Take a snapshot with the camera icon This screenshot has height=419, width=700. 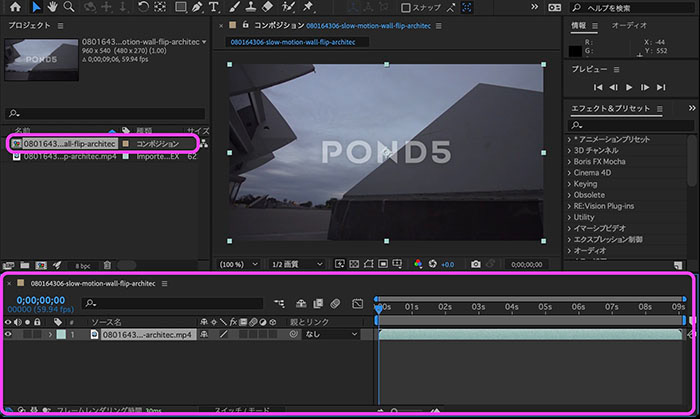coord(476,264)
